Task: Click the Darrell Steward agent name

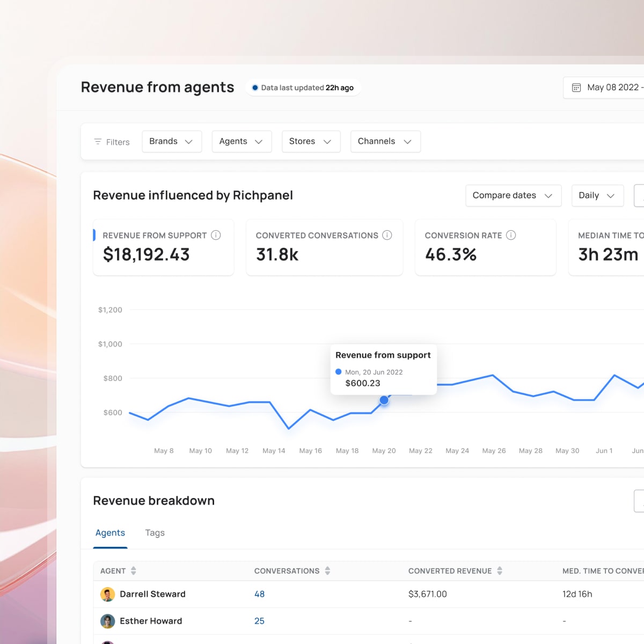Action: tap(152, 594)
